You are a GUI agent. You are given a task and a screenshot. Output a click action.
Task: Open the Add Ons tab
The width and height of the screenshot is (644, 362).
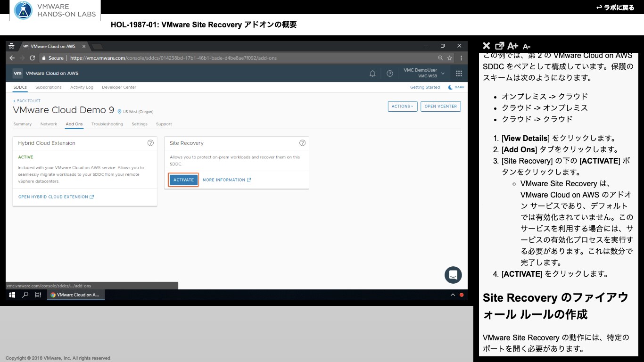point(74,124)
